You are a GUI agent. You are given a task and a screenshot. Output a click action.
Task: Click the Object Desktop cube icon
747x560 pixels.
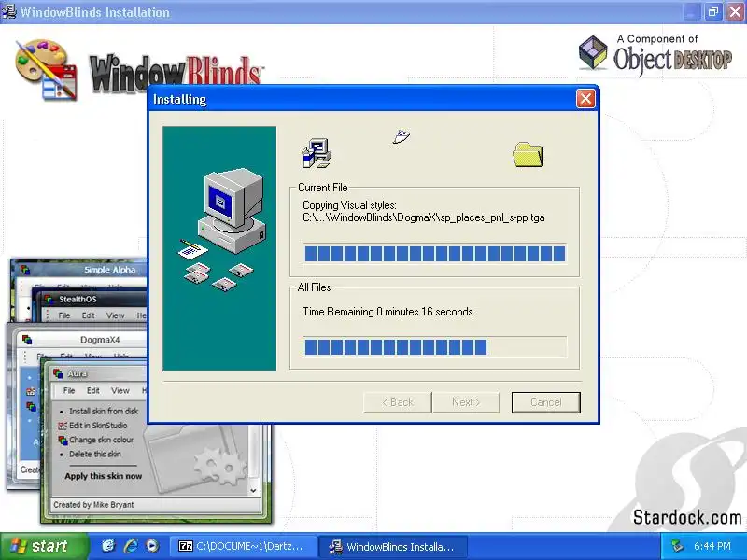(593, 53)
